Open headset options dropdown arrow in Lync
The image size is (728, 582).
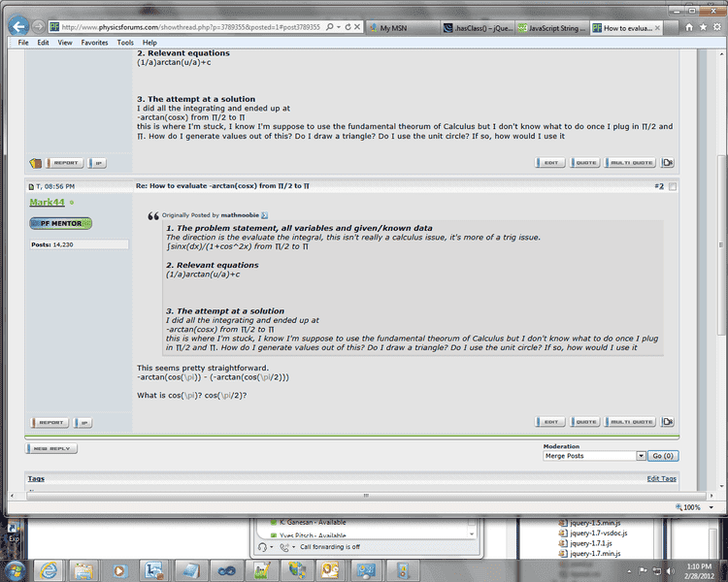click(x=272, y=547)
